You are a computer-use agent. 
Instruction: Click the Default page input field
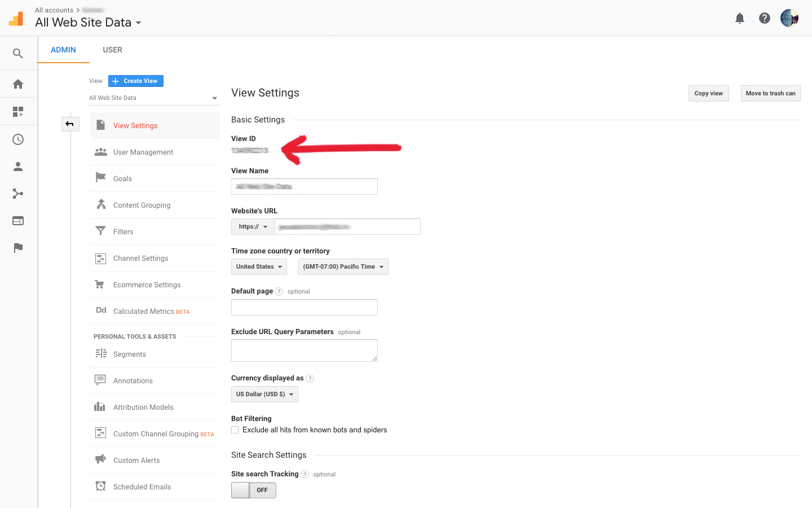(x=304, y=308)
